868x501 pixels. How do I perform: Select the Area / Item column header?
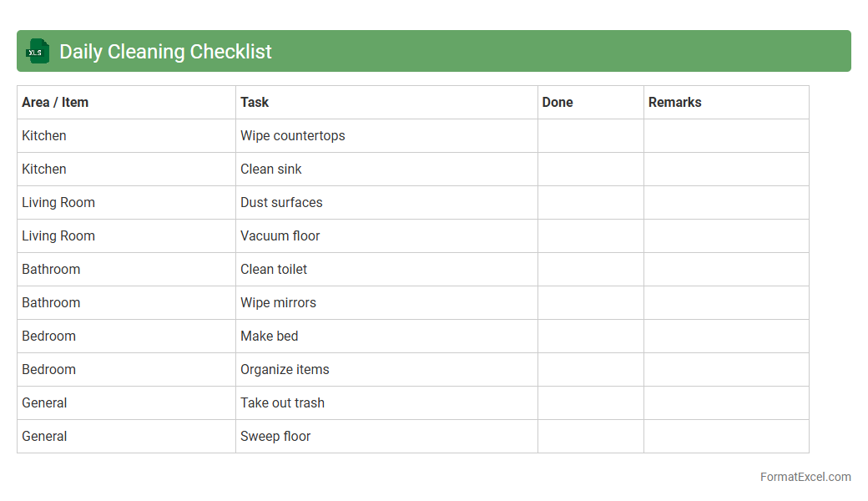(55, 102)
